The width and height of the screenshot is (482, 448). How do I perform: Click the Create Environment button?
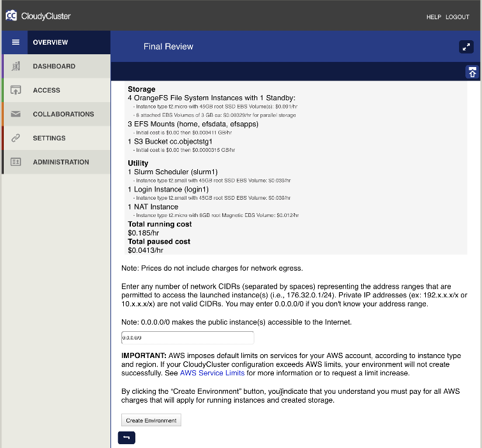pos(151,420)
